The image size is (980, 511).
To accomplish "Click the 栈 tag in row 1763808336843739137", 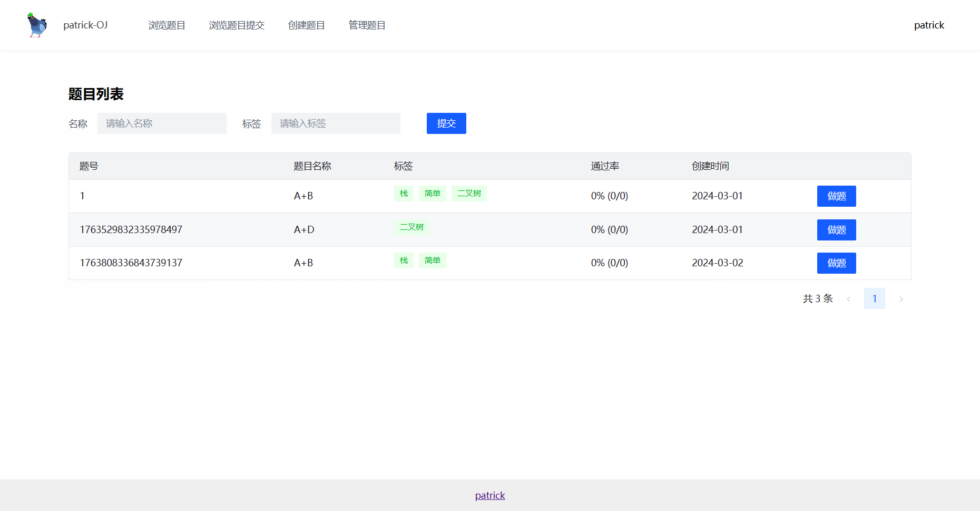I will tap(404, 261).
